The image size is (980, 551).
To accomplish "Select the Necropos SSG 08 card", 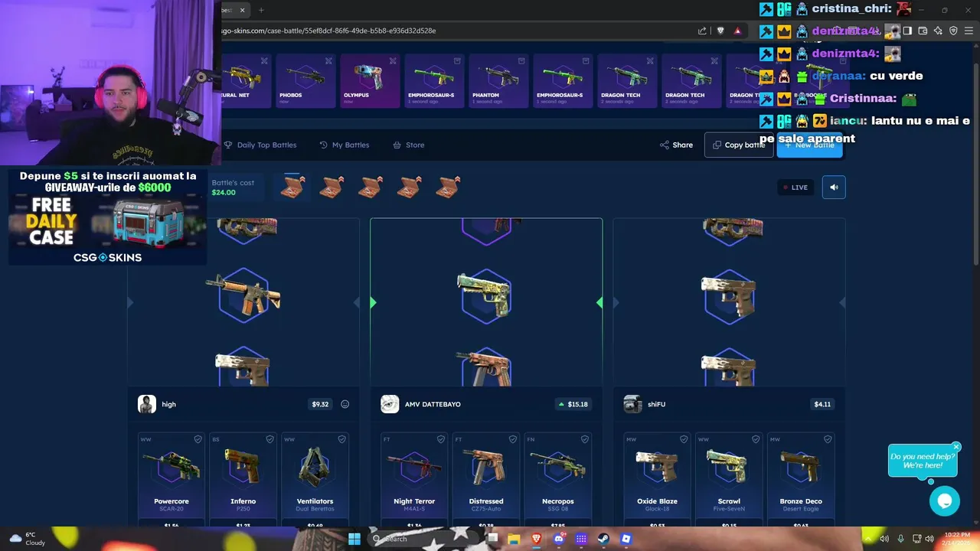I will pos(558,480).
